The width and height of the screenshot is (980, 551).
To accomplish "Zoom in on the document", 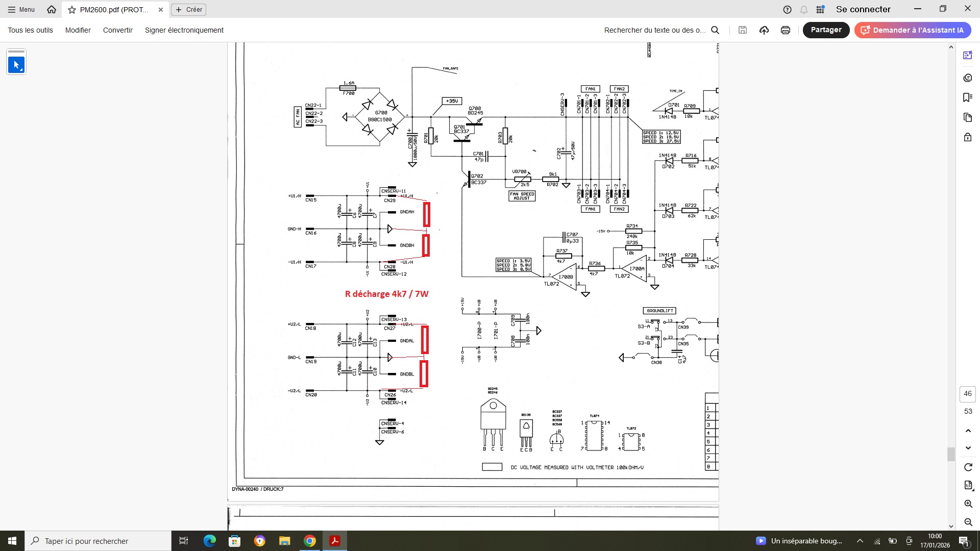I will pyautogui.click(x=968, y=504).
